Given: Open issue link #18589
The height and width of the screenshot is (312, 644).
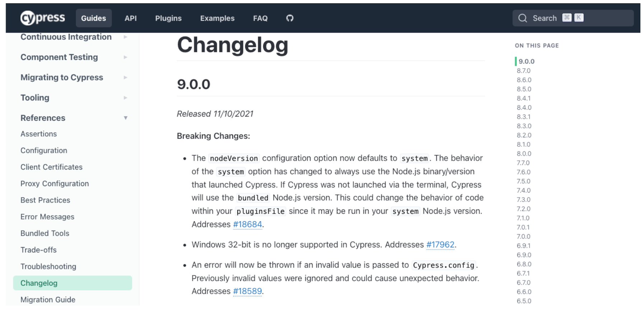Looking at the screenshot, I should 247,291.
